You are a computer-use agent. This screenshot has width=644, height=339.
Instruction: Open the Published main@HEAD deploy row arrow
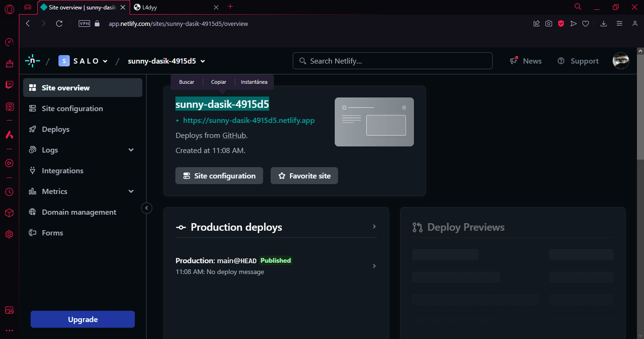point(374,266)
